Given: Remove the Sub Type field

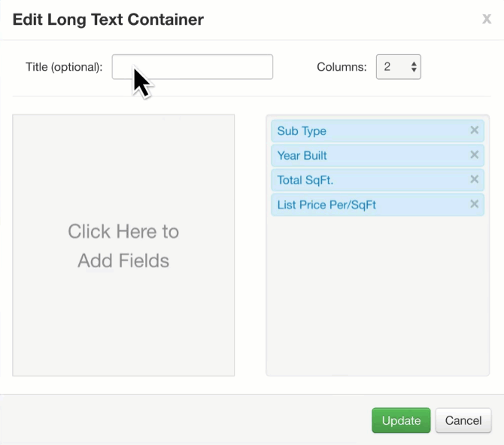Looking at the screenshot, I should pyautogui.click(x=475, y=130).
